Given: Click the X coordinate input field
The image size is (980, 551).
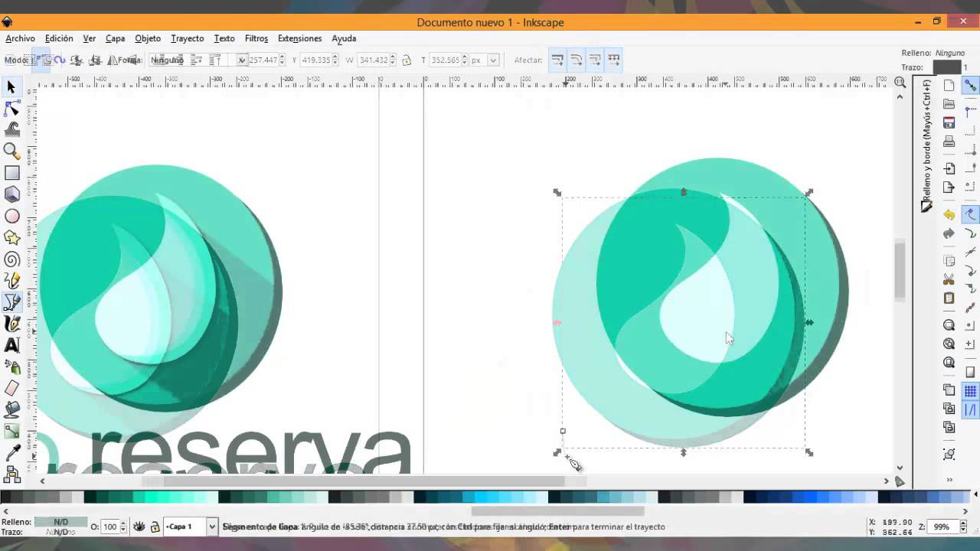Looking at the screenshot, I should point(263,60).
